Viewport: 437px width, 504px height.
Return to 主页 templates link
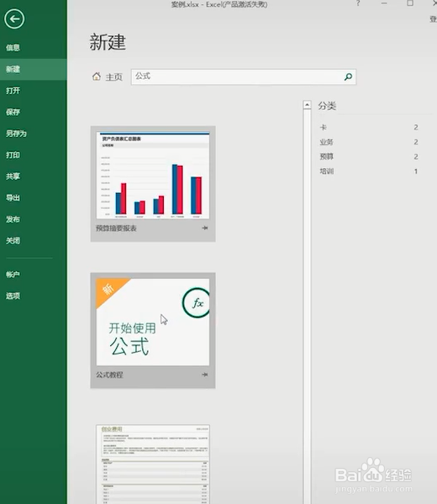click(113, 77)
